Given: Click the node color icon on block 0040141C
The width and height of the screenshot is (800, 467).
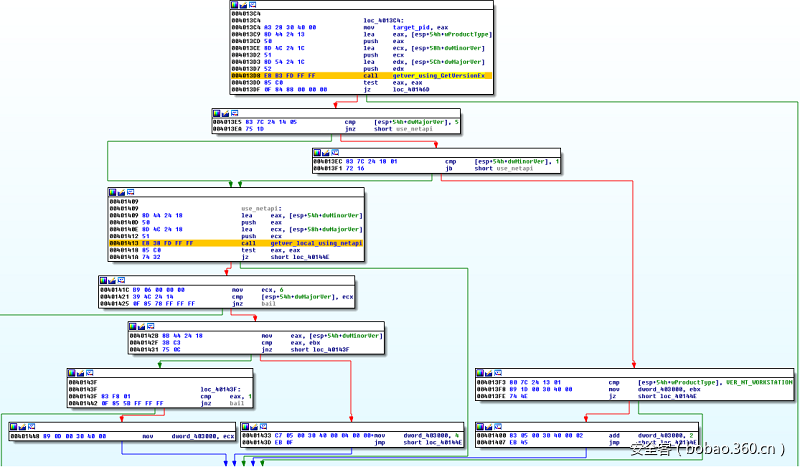Looking at the screenshot, I should point(104,280).
